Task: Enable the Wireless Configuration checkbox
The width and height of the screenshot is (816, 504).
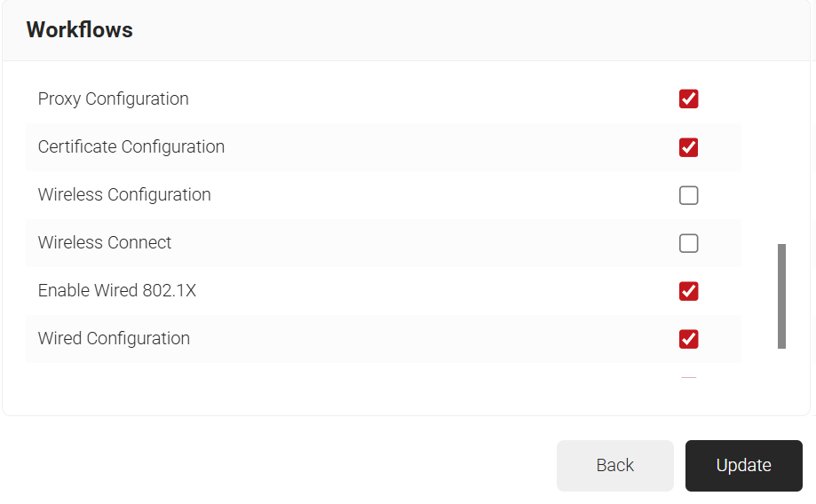Action: 688,195
